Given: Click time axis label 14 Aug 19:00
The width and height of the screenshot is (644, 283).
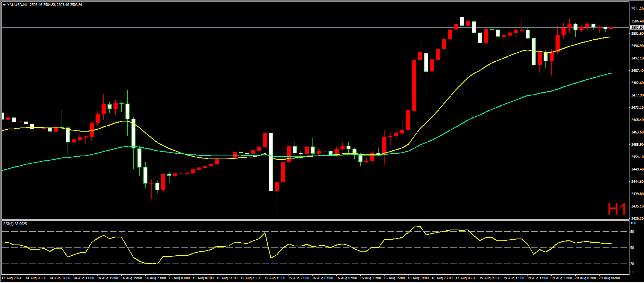Looking at the screenshot, I should pos(131,278).
